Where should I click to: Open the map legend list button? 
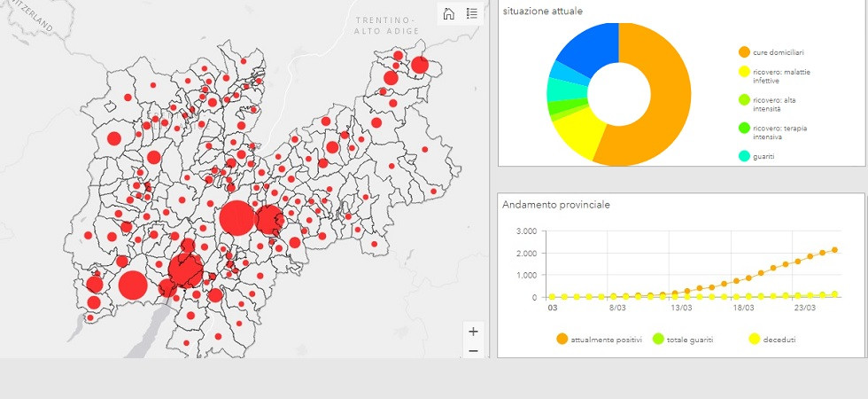(471, 13)
